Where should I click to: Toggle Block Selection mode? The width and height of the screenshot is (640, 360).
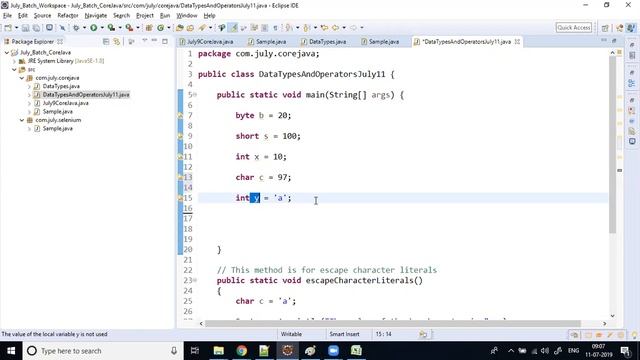264,28
